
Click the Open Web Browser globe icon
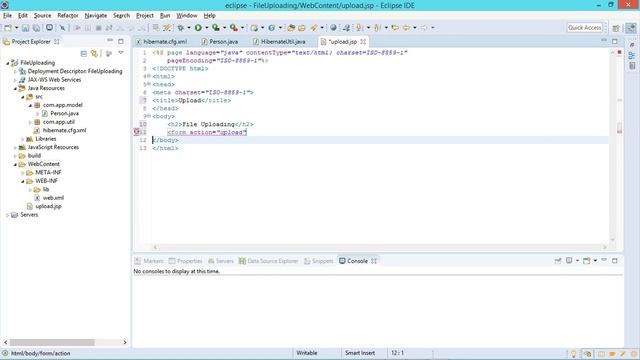[x=333, y=28]
